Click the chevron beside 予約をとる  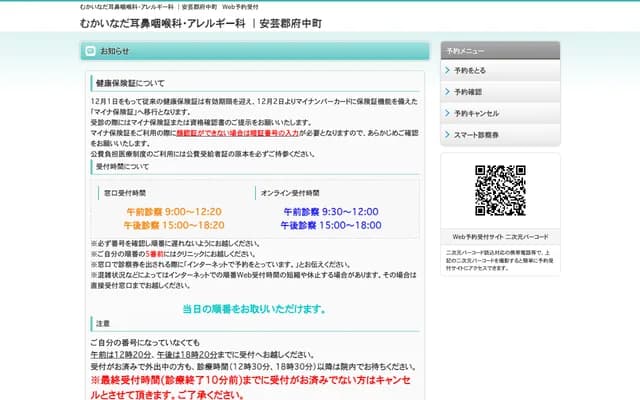pyautogui.click(x=447, y=70)
